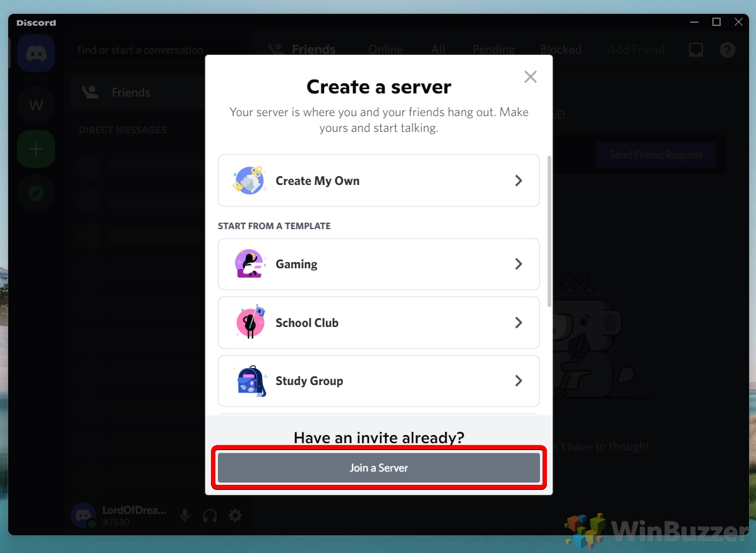Open the W server icon
The width and height of the screenshot is (756, 553).
click(x=35, y=105)
